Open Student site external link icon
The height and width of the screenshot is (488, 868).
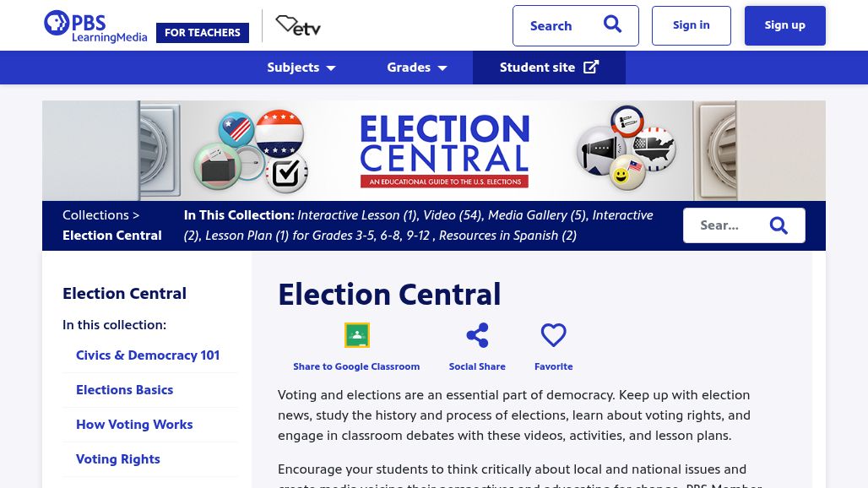pos(591,68)
